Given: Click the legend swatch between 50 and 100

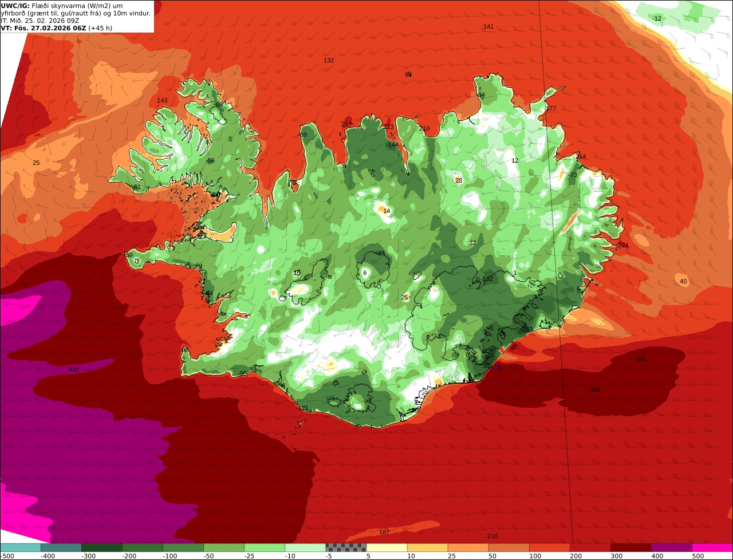Looking at the screenshot, I should point(509,547).
